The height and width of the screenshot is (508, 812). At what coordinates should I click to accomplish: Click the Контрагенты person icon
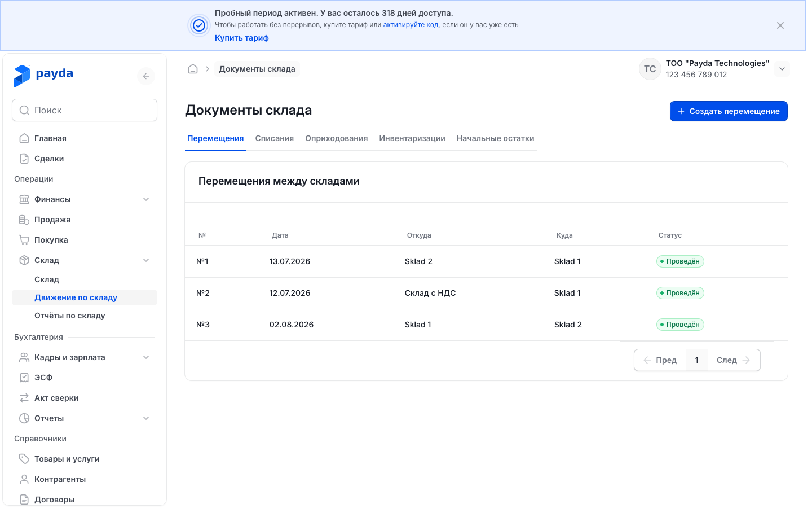pyautogui.click(x=24, y=479)
